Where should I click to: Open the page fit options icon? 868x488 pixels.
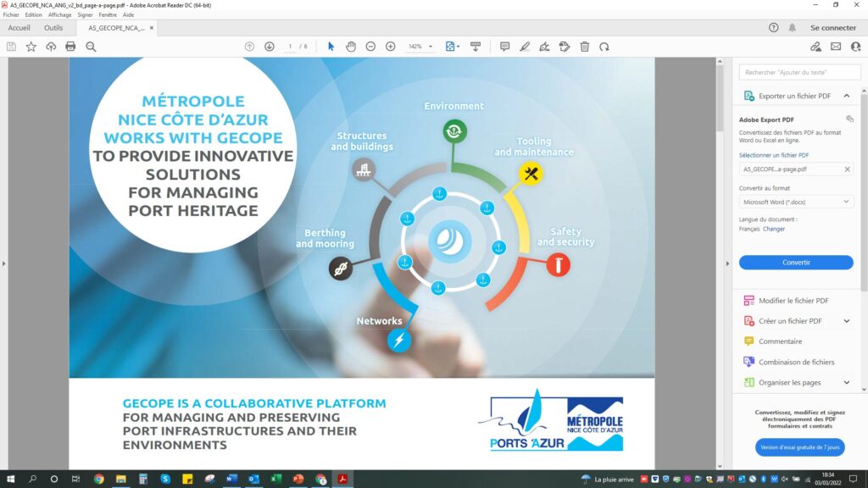pos(453,47)
